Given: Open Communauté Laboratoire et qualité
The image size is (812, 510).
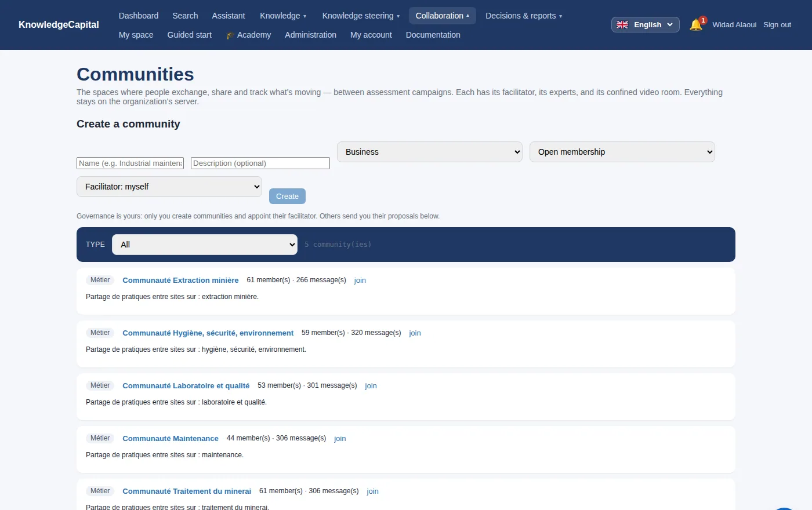Looking at the screenshot, I should click(x=186, y=386).
